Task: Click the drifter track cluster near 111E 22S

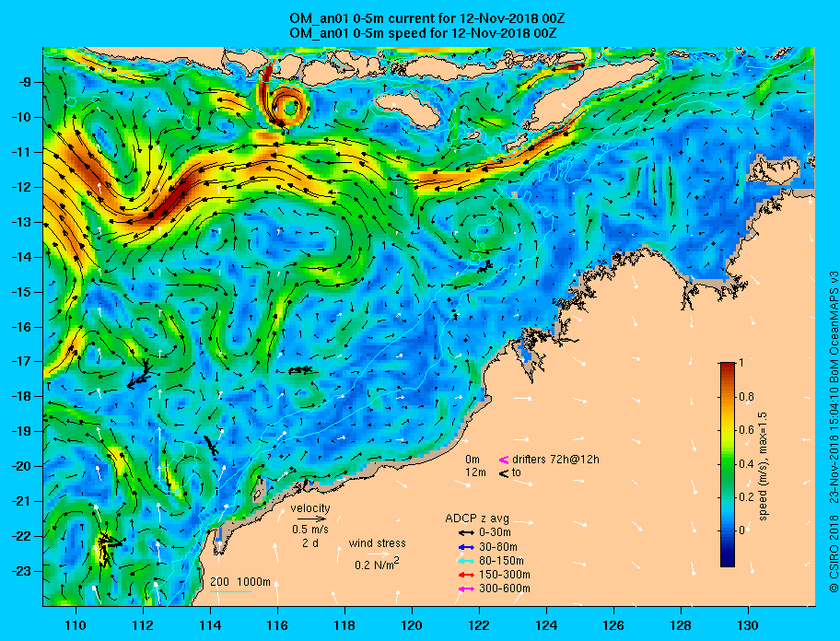Action: (108, 548)
